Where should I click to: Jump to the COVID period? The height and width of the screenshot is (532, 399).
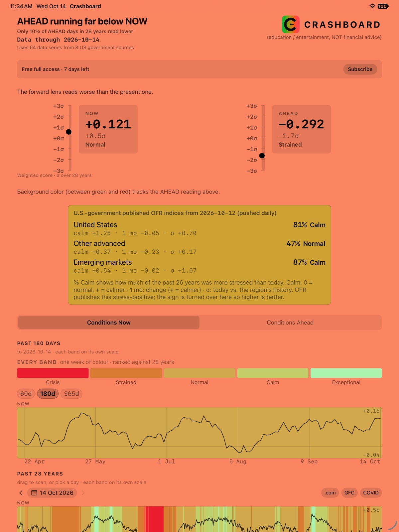tap(371, 493)
